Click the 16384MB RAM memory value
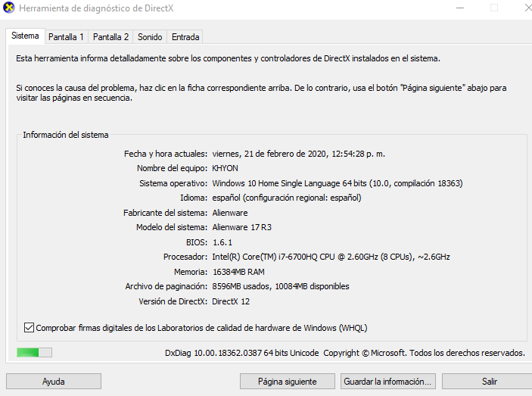532x396 pixels. pos(238,272)
